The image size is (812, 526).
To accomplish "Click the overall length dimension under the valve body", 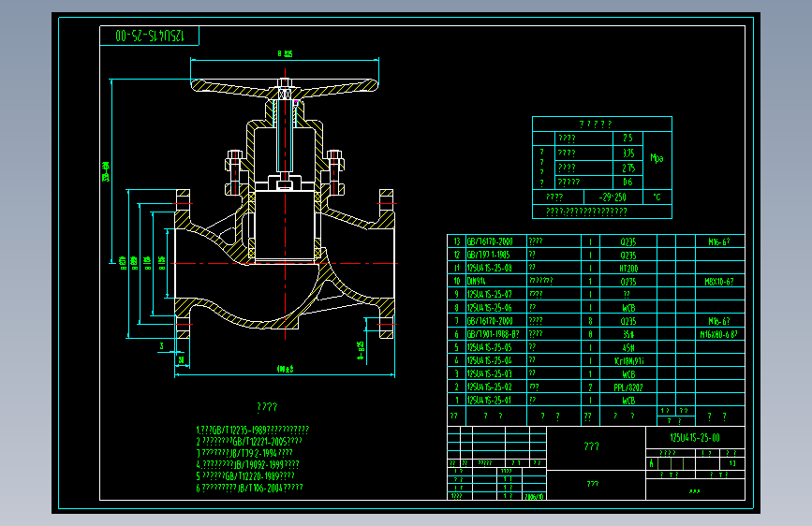I will click(x=286, y=369).
